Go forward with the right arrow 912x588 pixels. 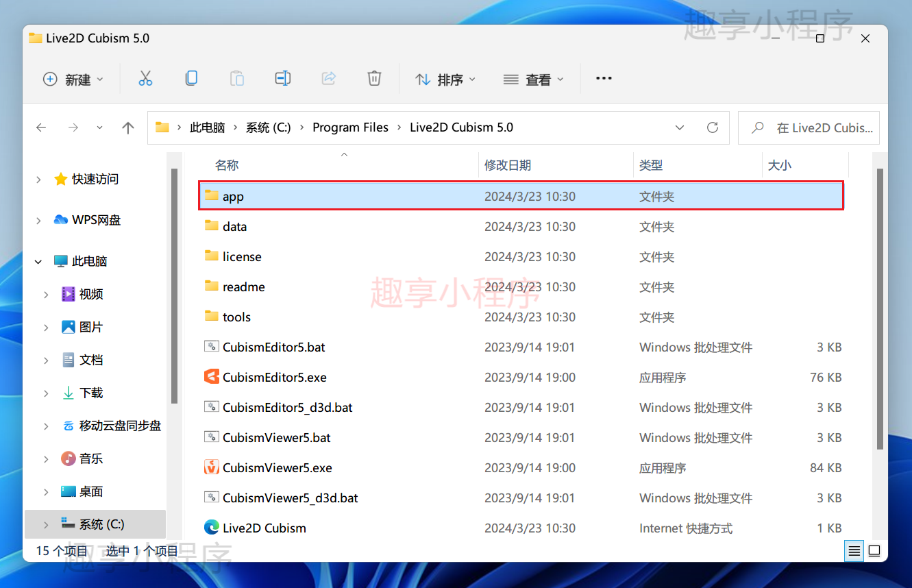click(73, 127)
